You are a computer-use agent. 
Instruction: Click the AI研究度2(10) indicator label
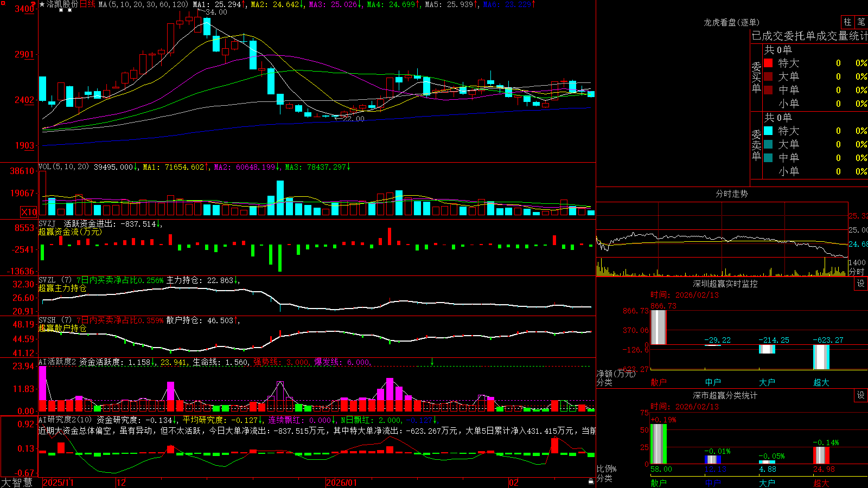pos(65,420)
